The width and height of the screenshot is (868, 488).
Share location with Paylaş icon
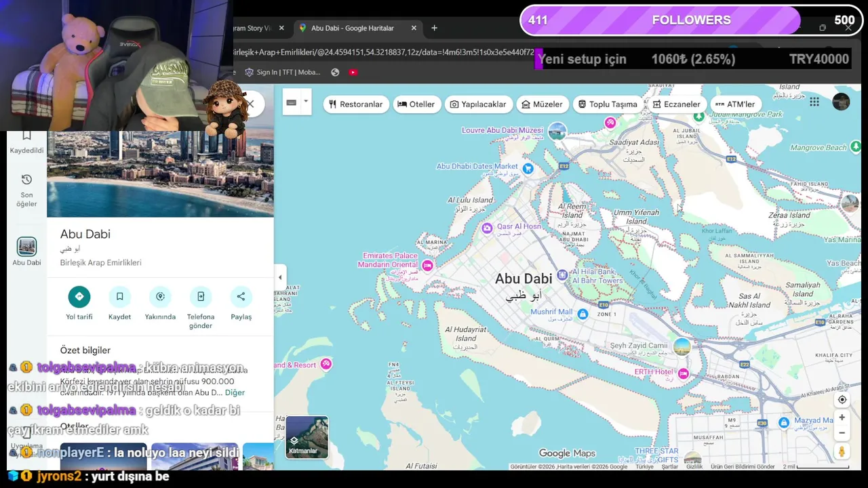pyautogui.click(x=241, y=296)
